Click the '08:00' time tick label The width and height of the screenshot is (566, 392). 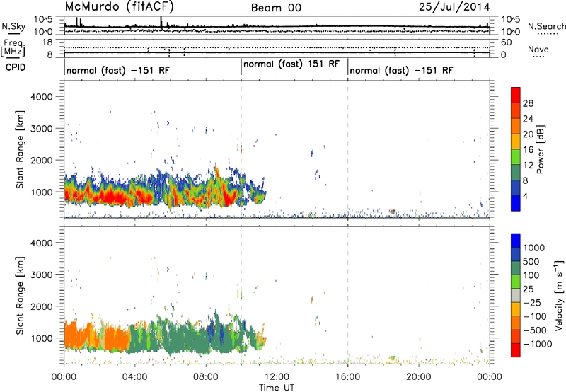tap(206, 377)
